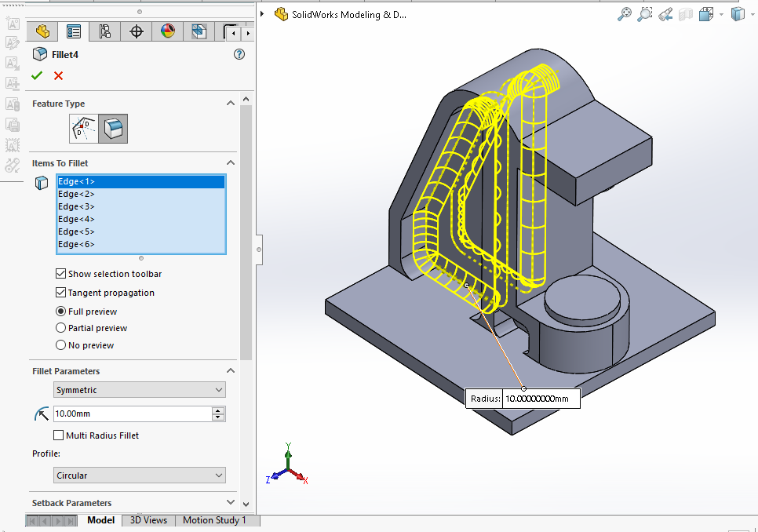
Task: Open the DisplayManager color ball tab
Action: point(168,31)
